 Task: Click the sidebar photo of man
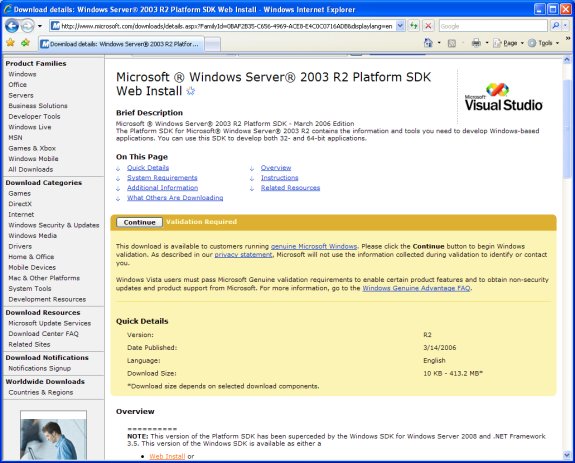pos(54,435)
